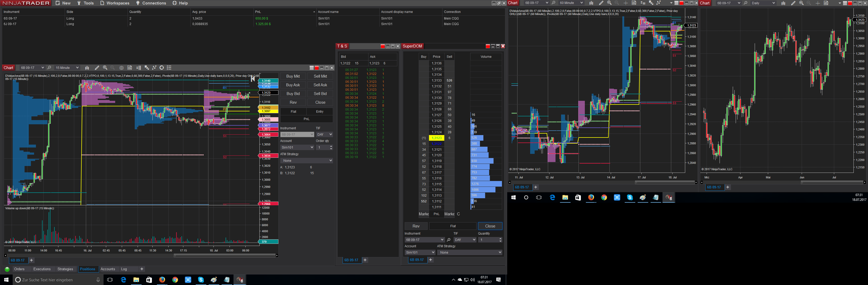868x285 pixels.
Task: Open the Tools menu
Action: click(85, 3)
